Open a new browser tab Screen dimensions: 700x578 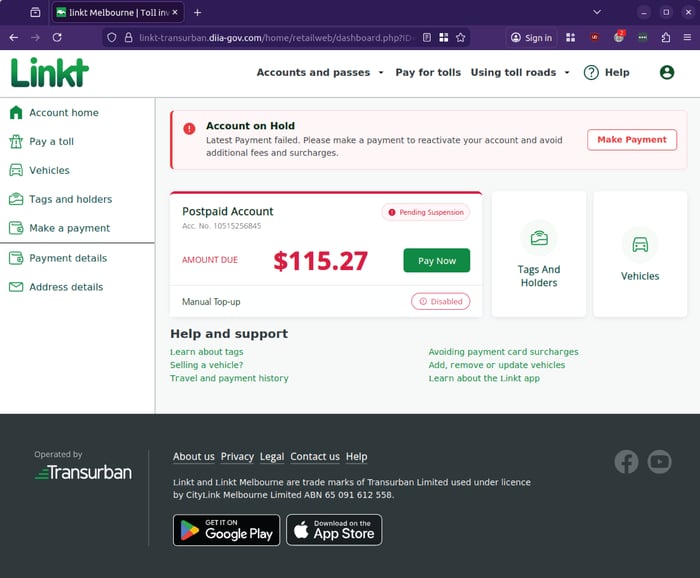(197, 12)
